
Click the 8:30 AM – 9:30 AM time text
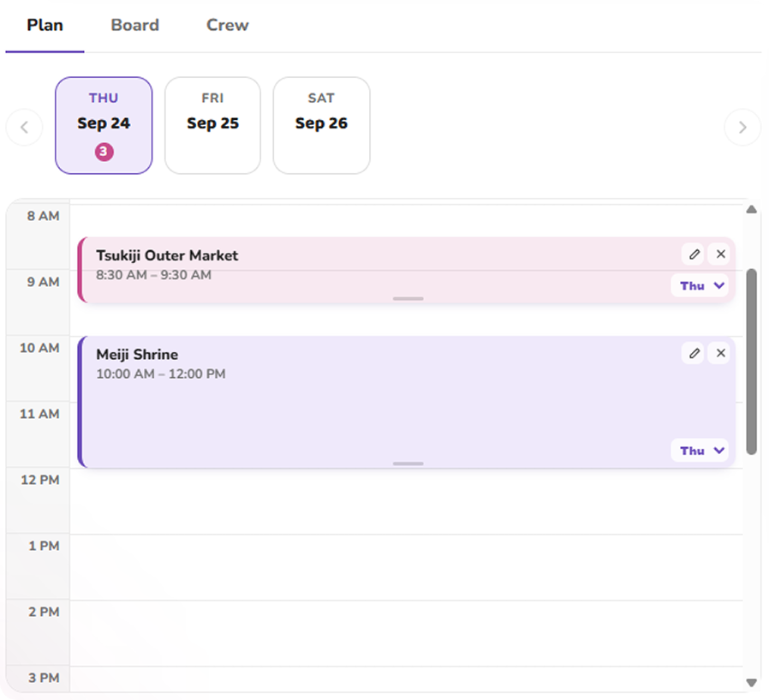point(153,275)
